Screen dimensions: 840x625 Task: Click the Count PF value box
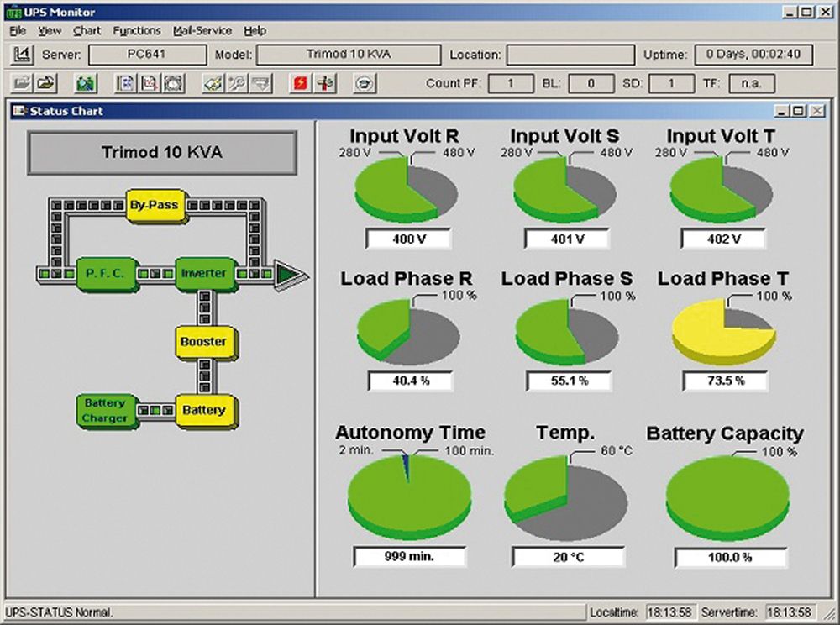(x=511, y=83)
